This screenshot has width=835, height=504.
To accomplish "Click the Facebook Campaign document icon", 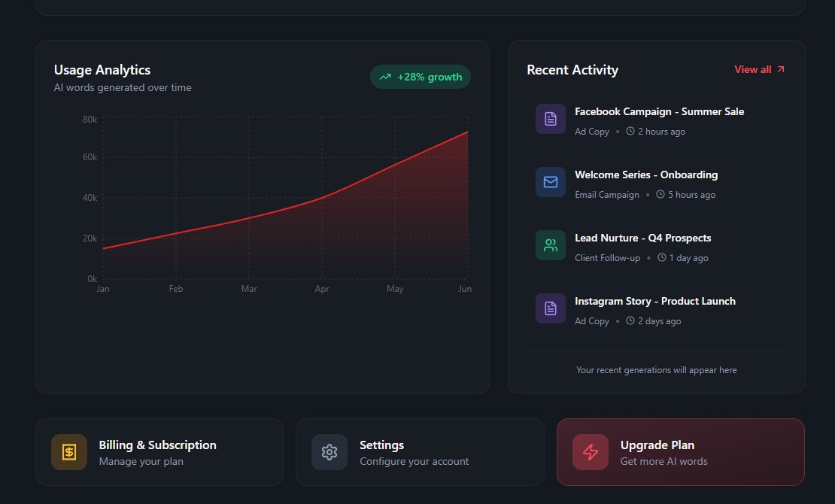I will click(550, 119).
